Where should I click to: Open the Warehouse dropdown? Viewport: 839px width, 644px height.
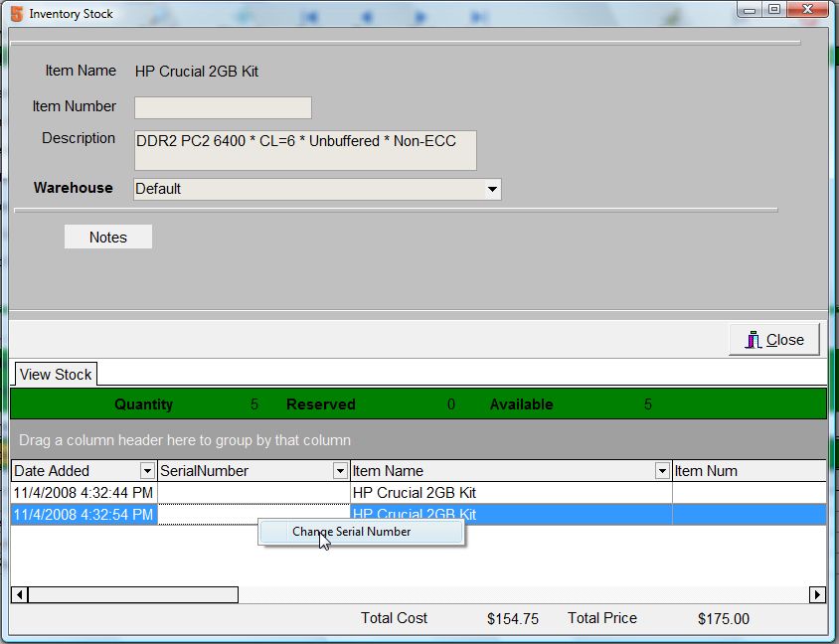tap(492, 189)
